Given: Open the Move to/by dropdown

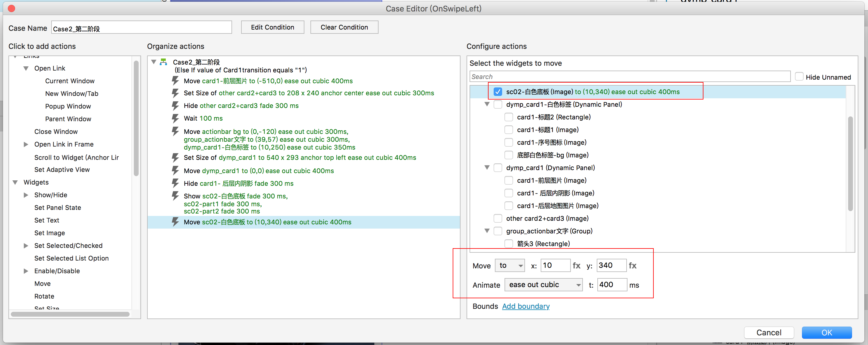Looking at the screenshot, I should (510, 265).
